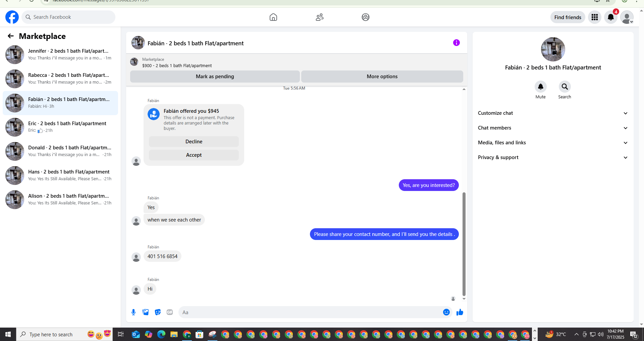Open the taskbar clock showing 10:42 PM

tap(615, 334)
